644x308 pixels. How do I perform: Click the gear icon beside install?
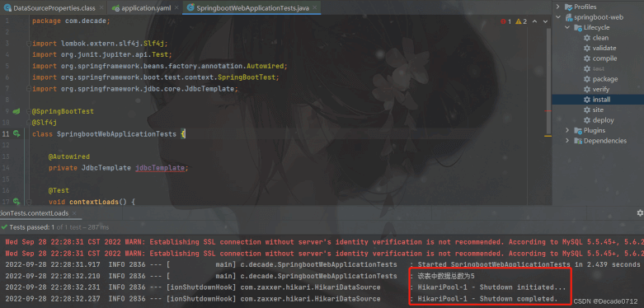587,100
